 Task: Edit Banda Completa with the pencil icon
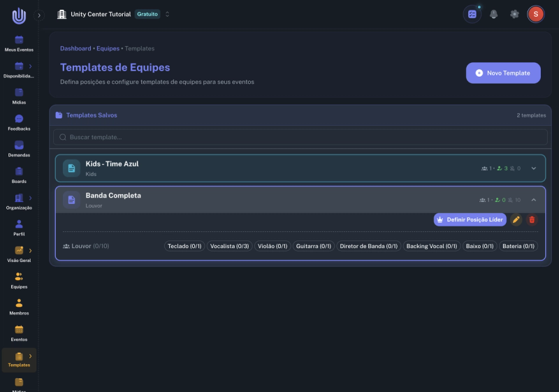tap(516, 219)
